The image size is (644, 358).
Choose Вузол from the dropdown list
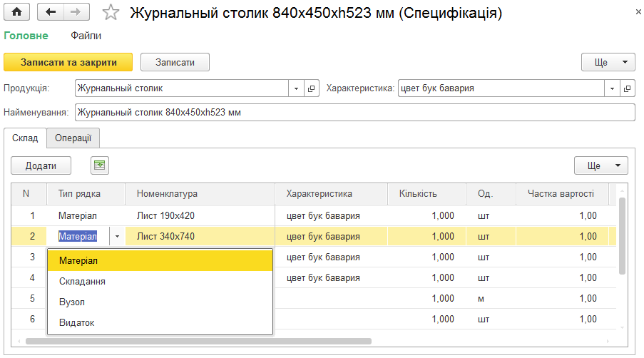tap(160, 302)
